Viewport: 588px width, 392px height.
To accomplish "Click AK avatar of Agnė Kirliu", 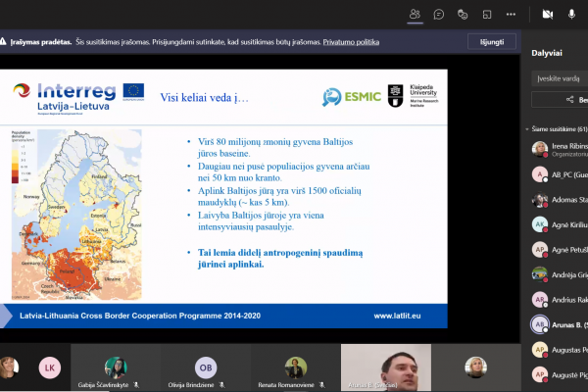I will click(x=540, y=224).
